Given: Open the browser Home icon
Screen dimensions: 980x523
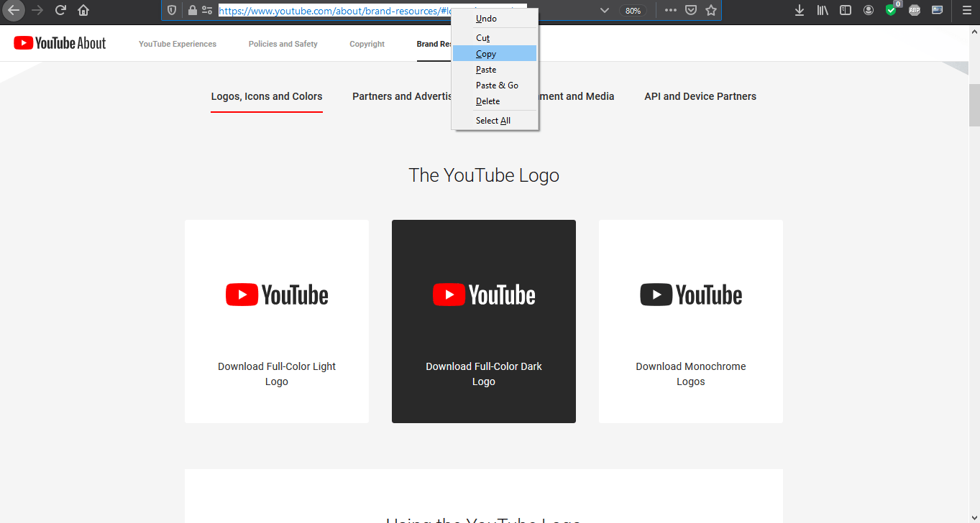Looking at the screenshot, I should [83, 10].
